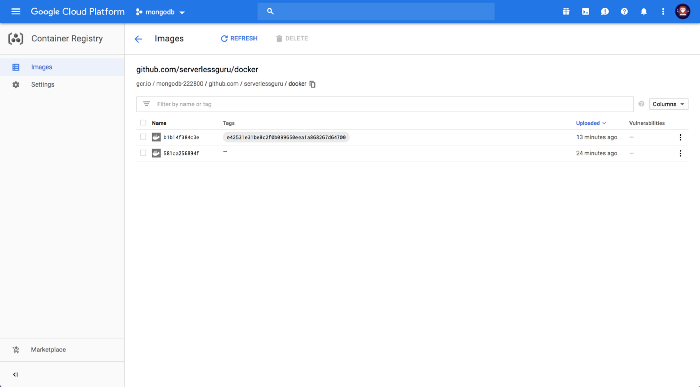This screenshot has width=700, height=387.
Task: Click the Tags column header
Action: (229, 123)
